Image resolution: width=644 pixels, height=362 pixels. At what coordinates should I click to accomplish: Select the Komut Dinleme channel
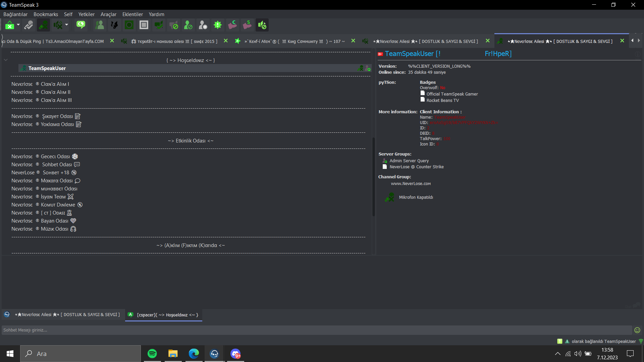pos(47,205)
